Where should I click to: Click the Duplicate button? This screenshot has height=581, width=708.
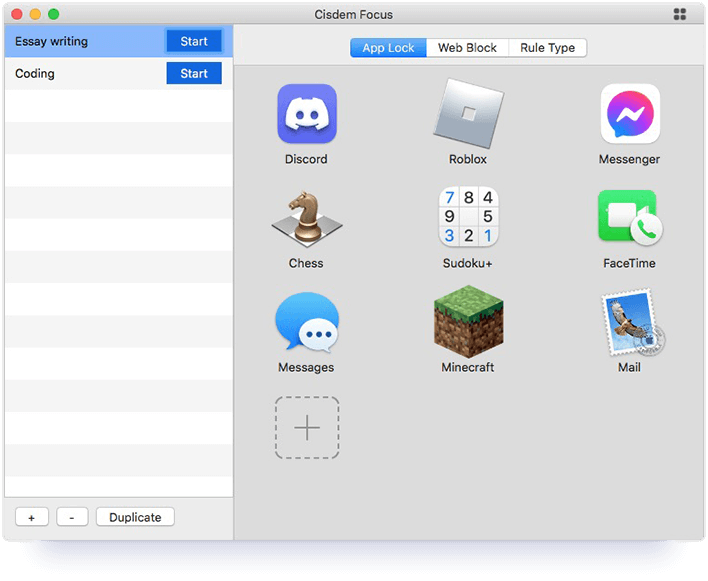pos(135,517)
